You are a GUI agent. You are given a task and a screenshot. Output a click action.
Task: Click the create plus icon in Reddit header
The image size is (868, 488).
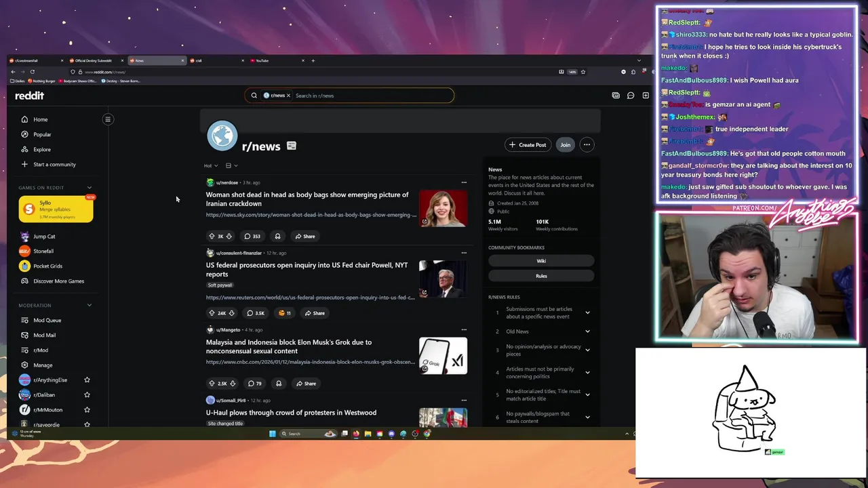(646, 96)
